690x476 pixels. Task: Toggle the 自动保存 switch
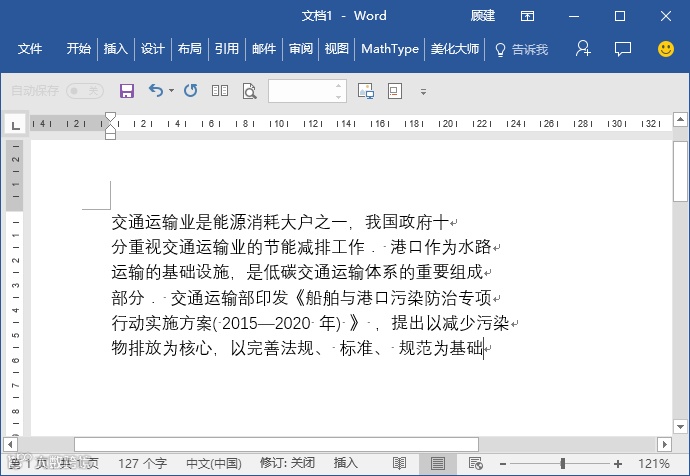85,91
